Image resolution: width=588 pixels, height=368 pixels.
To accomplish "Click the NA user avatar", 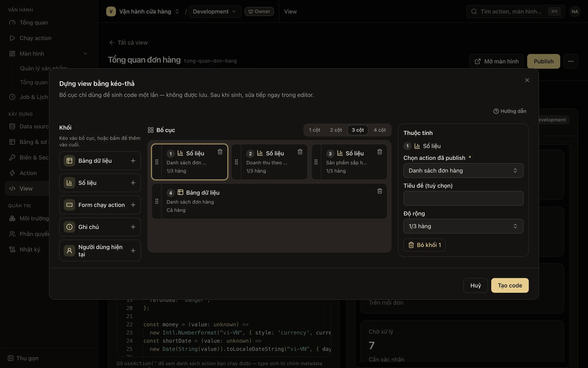I will click(575, 11).
